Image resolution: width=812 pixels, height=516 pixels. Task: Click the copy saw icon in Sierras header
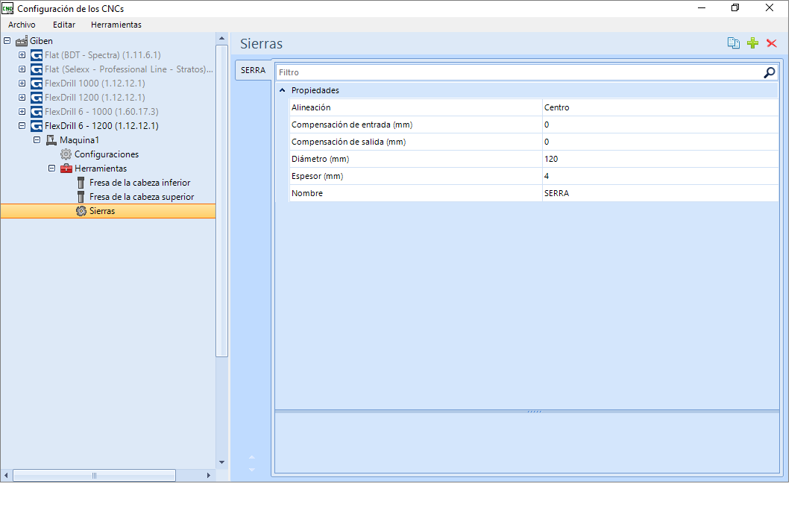coord(733,43)
